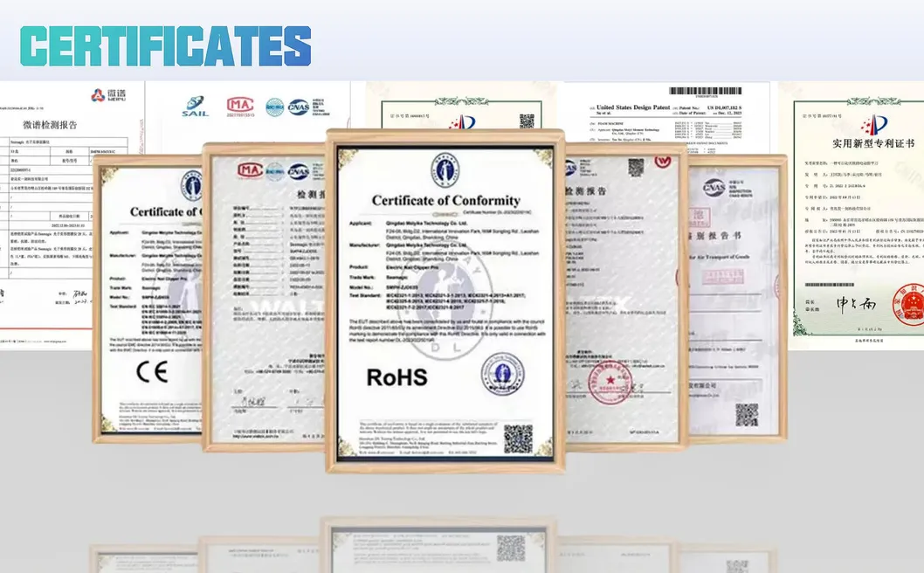Viewport: 924px width, 573px height.
Task: Click the round CNAS logo icon
Action: coord(298,107)
